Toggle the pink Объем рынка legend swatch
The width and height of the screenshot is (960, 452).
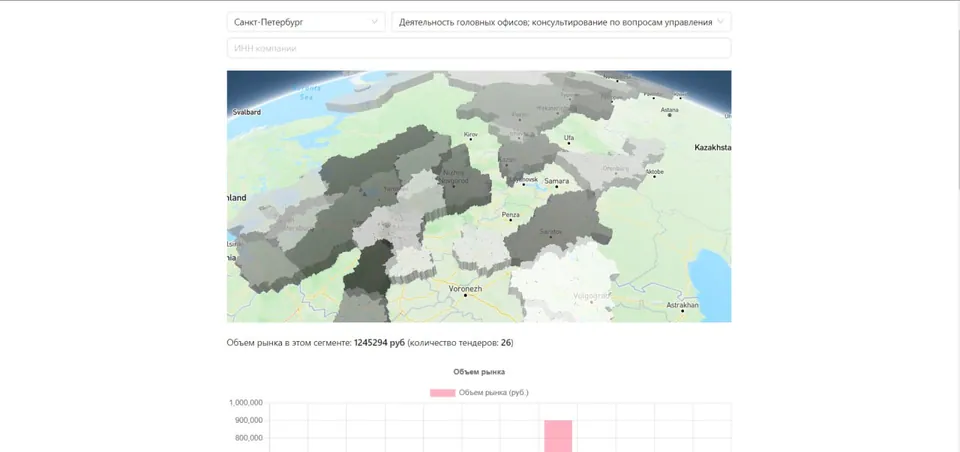[x=443, y=393]
